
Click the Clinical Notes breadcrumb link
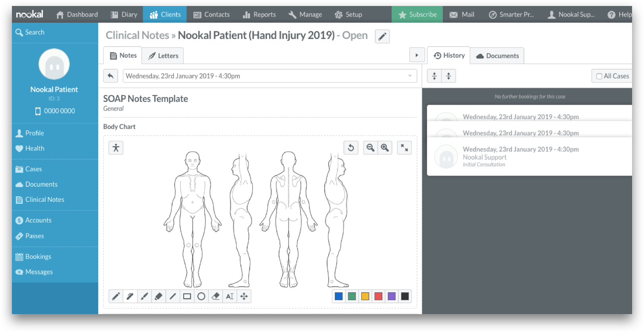(138, 35)
